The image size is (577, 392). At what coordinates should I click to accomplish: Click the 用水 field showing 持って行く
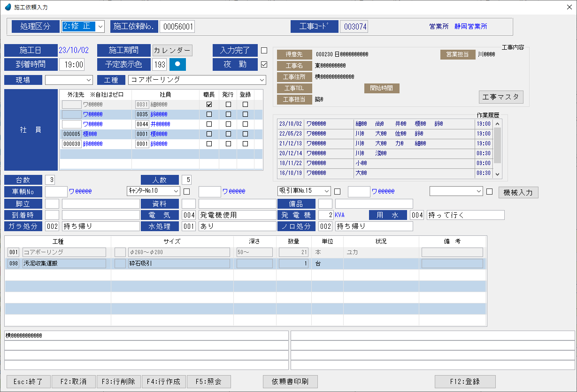click(466, 215)
